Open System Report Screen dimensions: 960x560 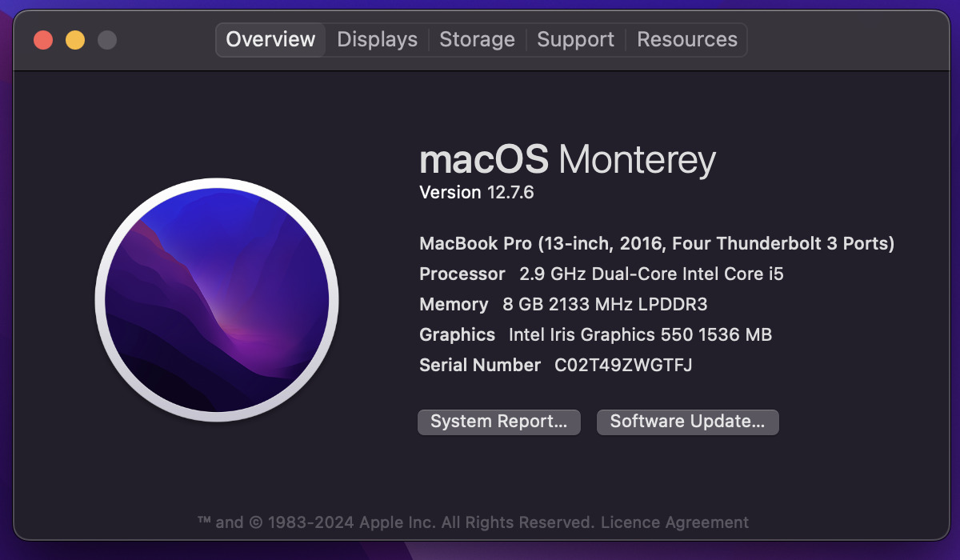[x=498, y=422]
